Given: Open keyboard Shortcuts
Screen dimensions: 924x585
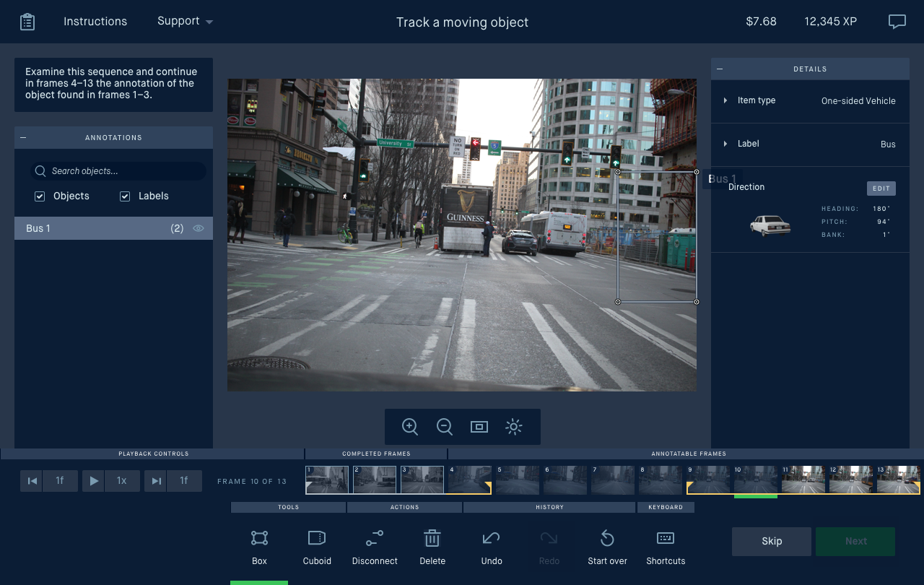Looking at the screenshot, I should (666, 546).
